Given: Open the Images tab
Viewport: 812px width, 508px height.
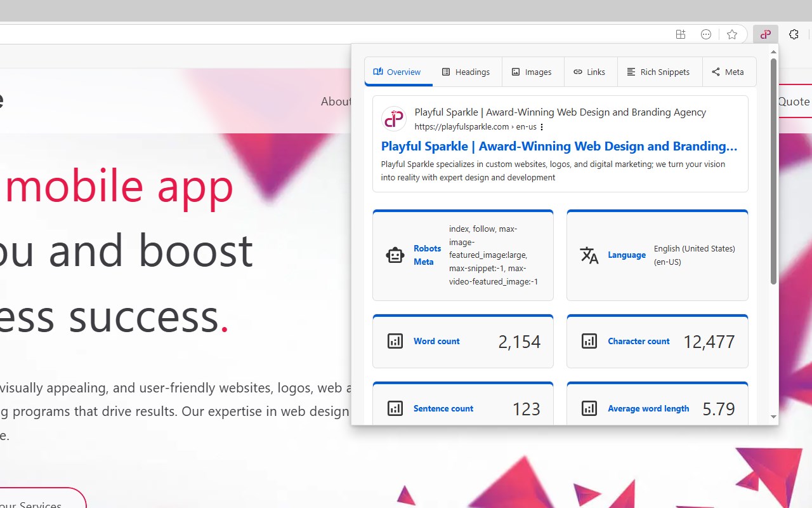Looking at the screenshot, I should 532,72.
